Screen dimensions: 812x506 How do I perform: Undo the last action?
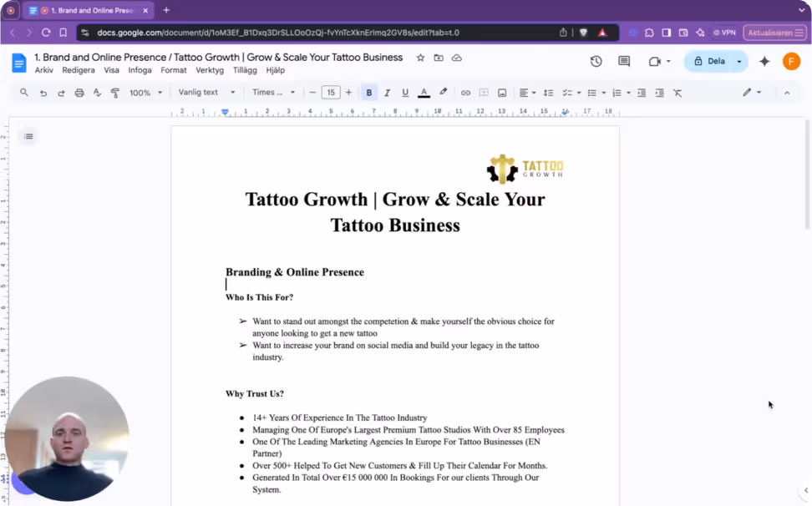coord(43,94)
